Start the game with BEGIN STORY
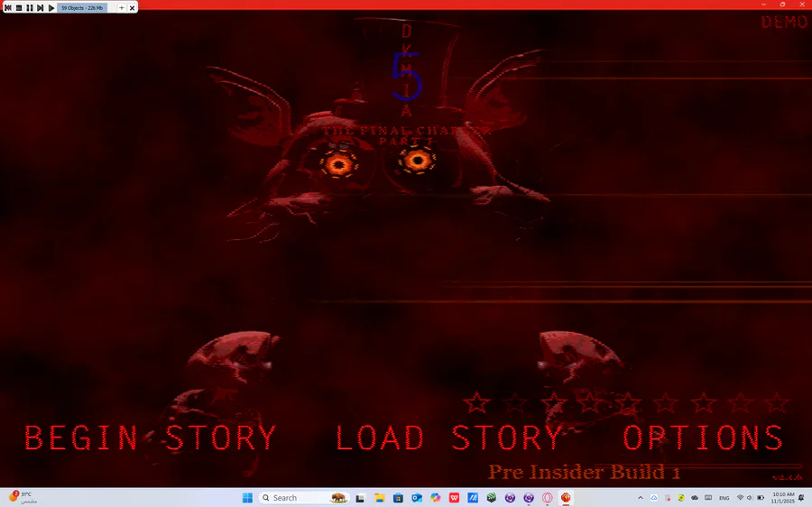This screenshot has height=507, width=812. coord(150,438)
